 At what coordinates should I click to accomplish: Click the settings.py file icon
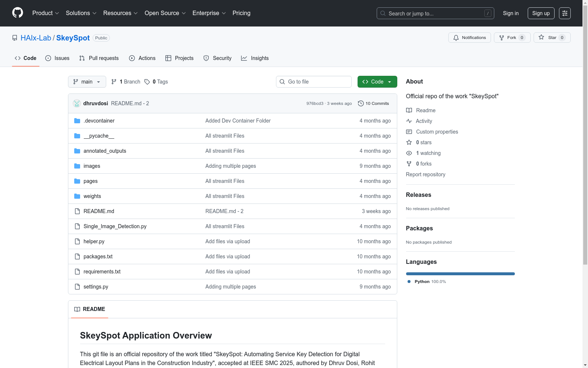pyautogui.click(x=77, y=287)
